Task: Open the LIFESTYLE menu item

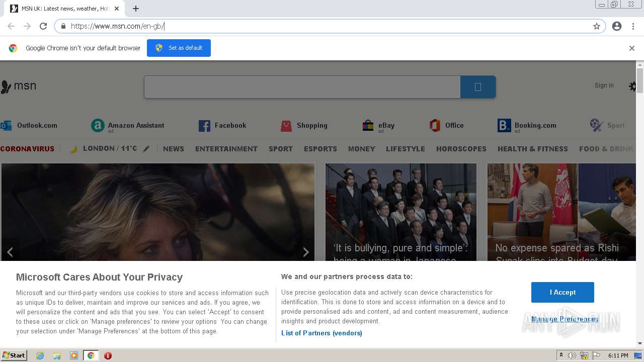Action: 406,149
